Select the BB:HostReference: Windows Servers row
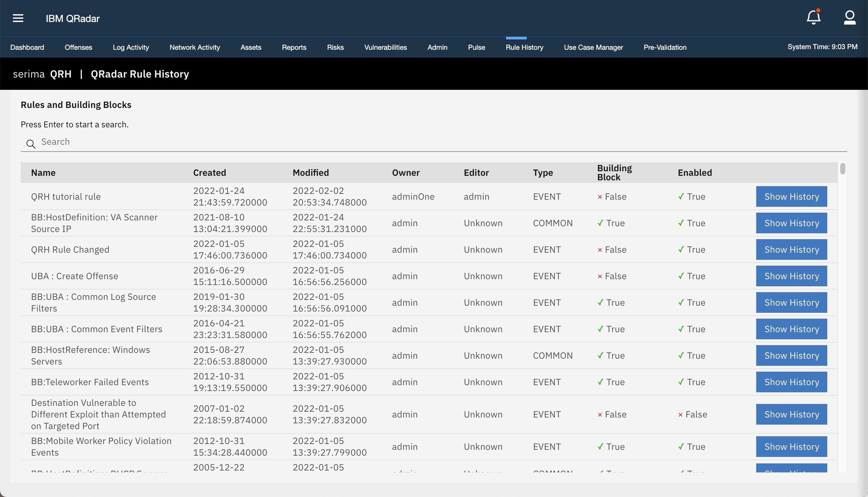 pos(90,355)
